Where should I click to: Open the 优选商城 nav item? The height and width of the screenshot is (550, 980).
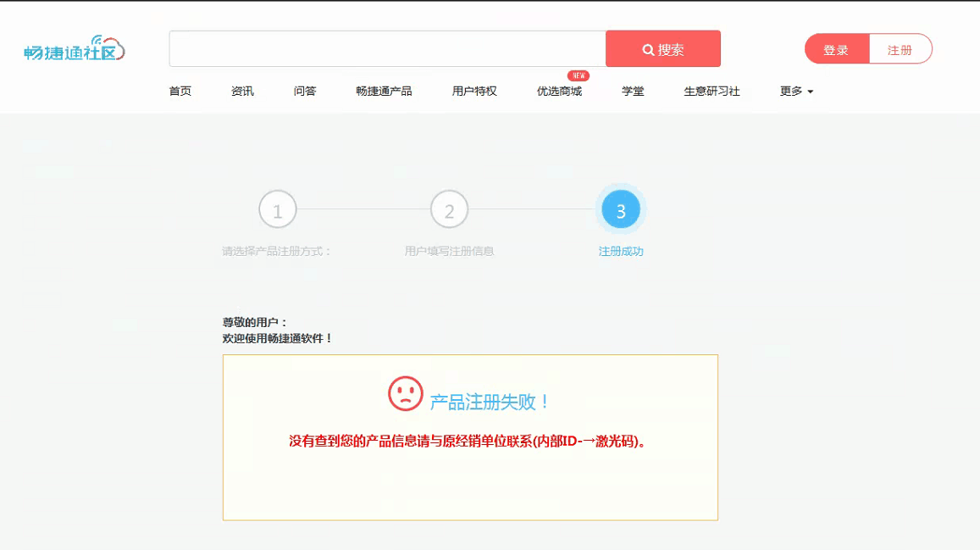tap(559, 92)
